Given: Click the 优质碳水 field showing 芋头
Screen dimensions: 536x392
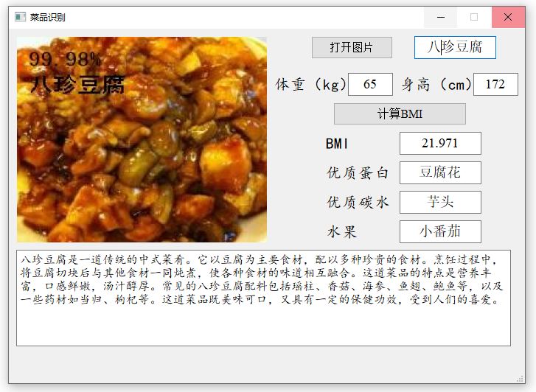Looking at the screenshot, I should (440, 202).
